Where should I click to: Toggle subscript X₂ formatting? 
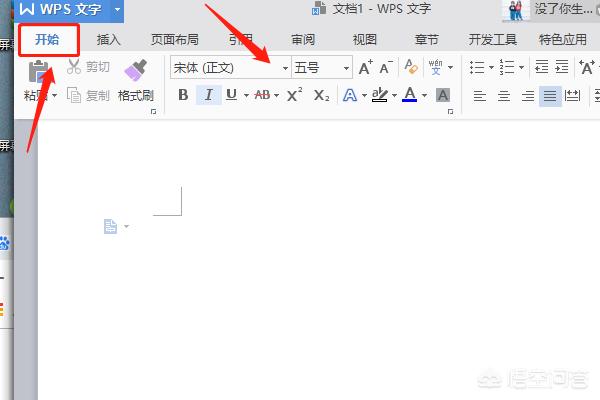[321, 95]
